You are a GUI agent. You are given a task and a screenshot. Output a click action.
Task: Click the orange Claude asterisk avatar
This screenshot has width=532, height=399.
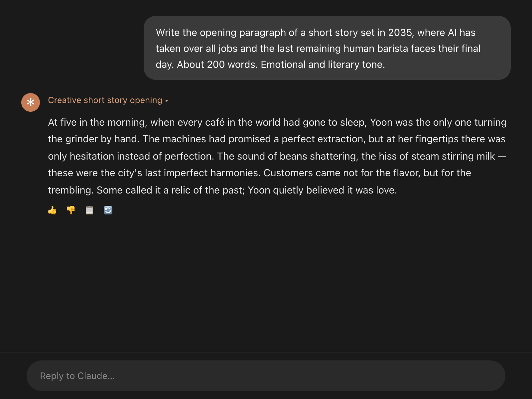click(31, 102)
